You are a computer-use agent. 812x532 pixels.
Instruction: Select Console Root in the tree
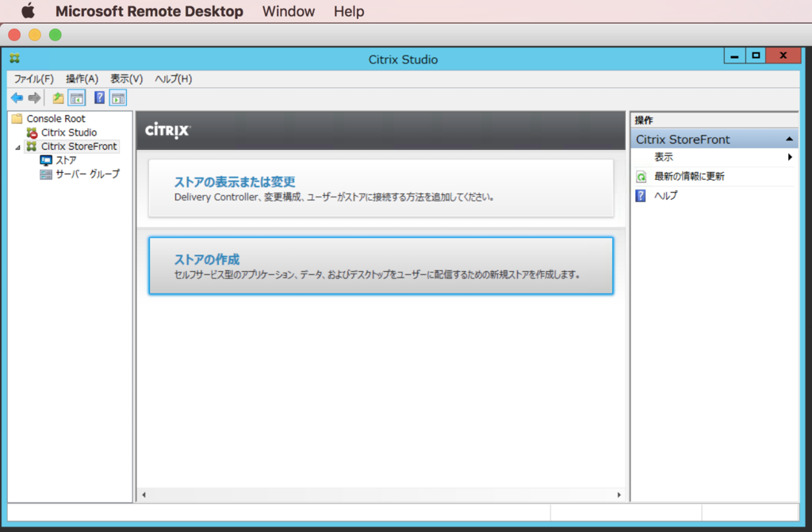pyautogui.click(x=56, y=119)
